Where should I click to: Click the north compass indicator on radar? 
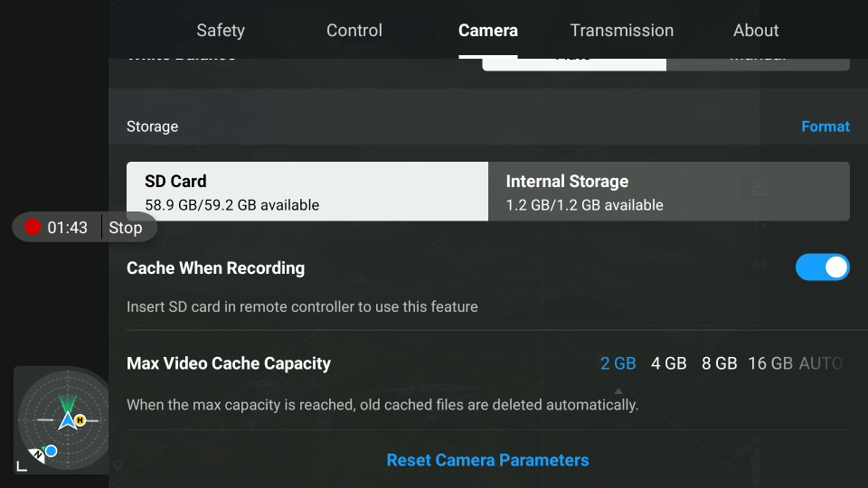[x=36, y=455]
